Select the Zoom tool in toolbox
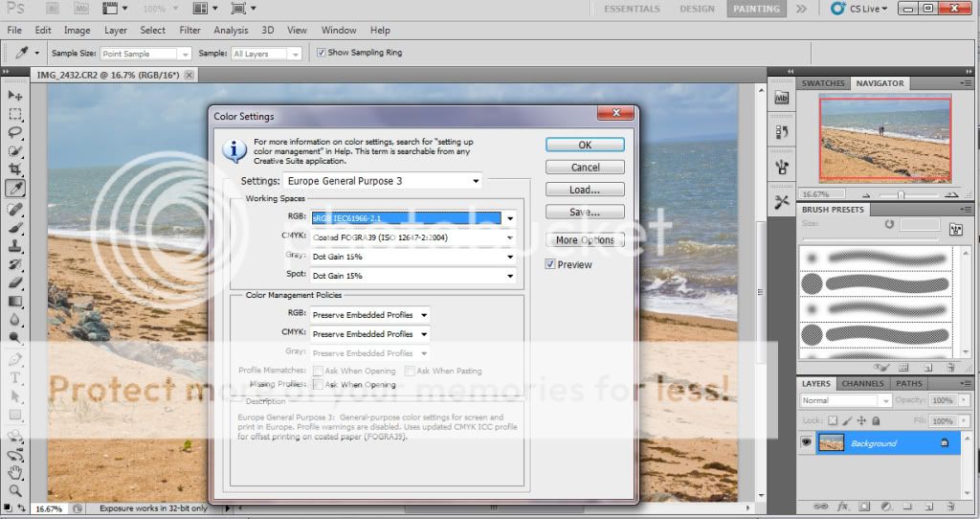Screen dimensions: 980x519 [x=15, y=489]
